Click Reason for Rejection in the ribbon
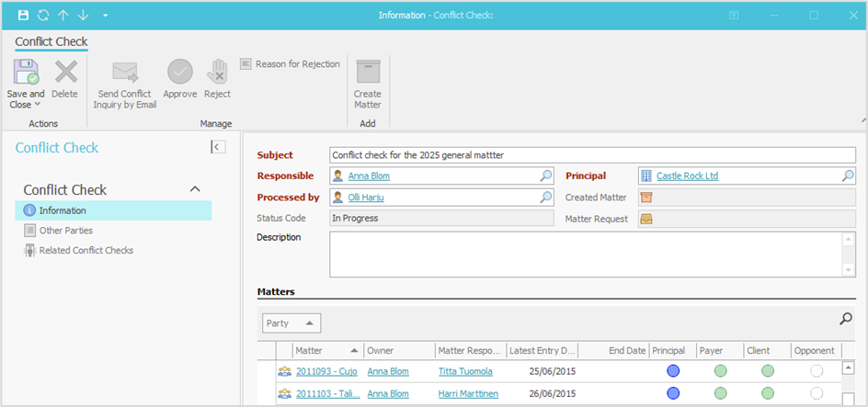Viewport: 868px width, 407px height. (290, 64)
